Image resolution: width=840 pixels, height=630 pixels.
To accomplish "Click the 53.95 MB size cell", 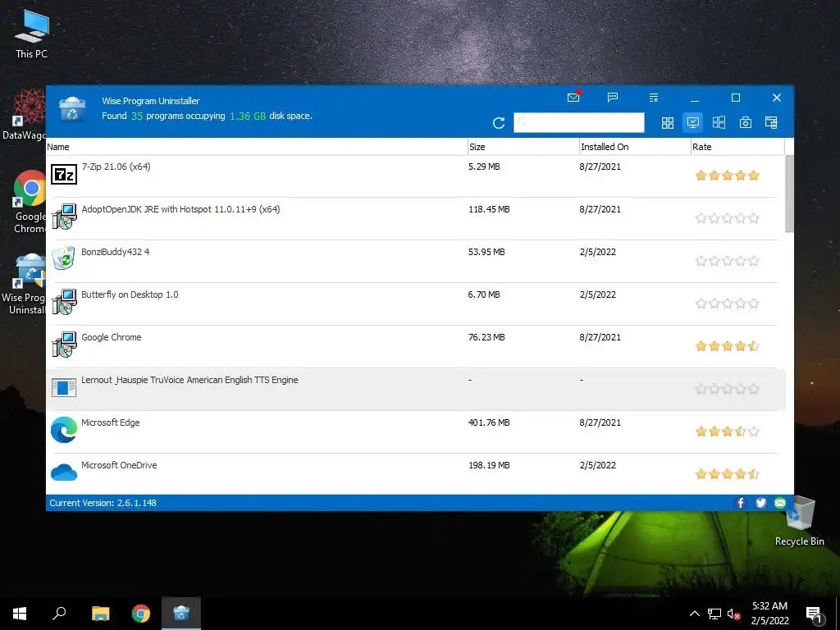I will pyautogui.click(x=486, y=252).
